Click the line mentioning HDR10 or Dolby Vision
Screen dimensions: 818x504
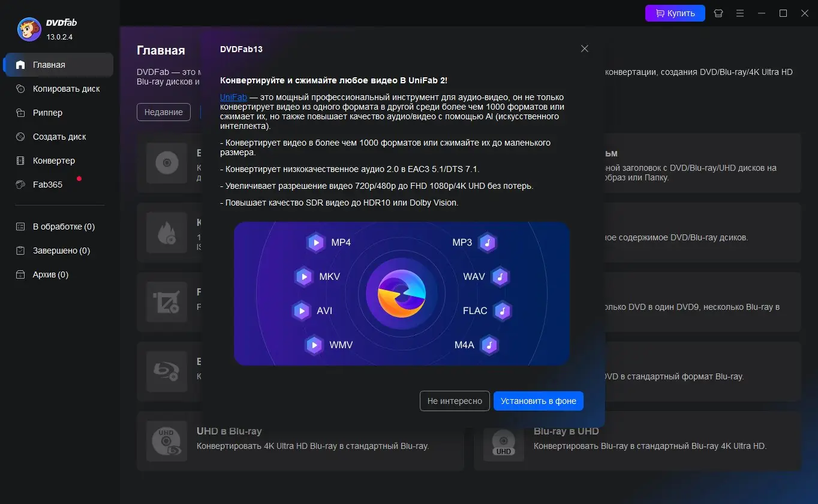pyautogui.click(x=339, y=203)
